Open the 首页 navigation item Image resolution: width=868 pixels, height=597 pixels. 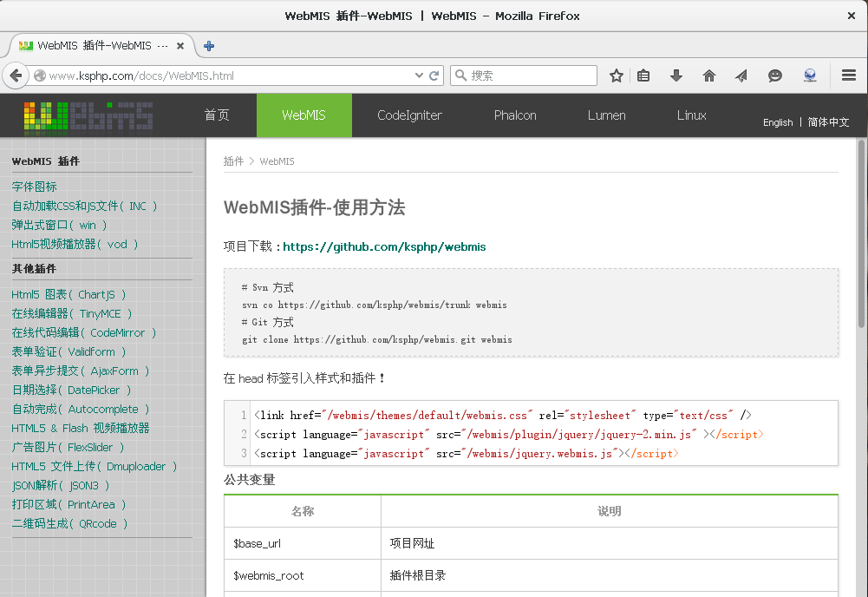(x=217, y=115)
